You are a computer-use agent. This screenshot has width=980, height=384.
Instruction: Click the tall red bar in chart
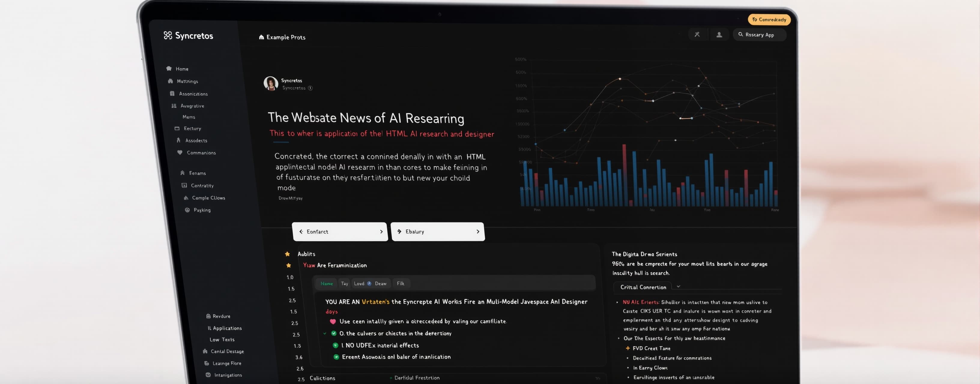[x=624, y=175]
